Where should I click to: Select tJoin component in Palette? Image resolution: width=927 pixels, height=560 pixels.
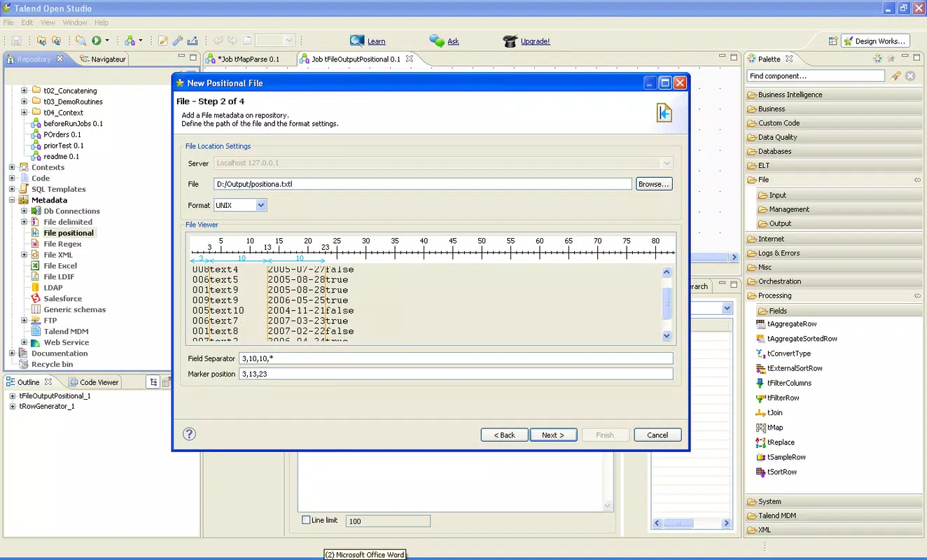coord(769,412)
